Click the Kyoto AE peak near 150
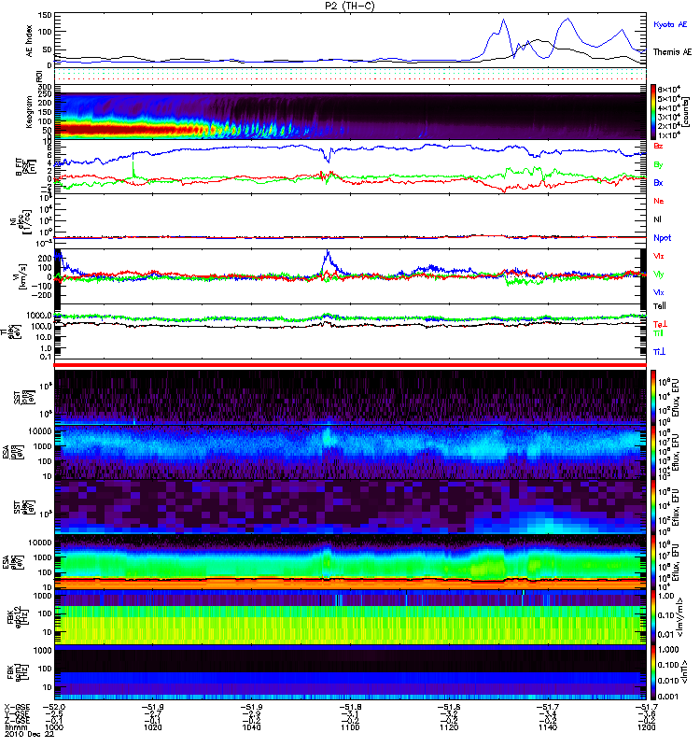The height and width of the screenshot is (747, 700). tap(567, 19)
